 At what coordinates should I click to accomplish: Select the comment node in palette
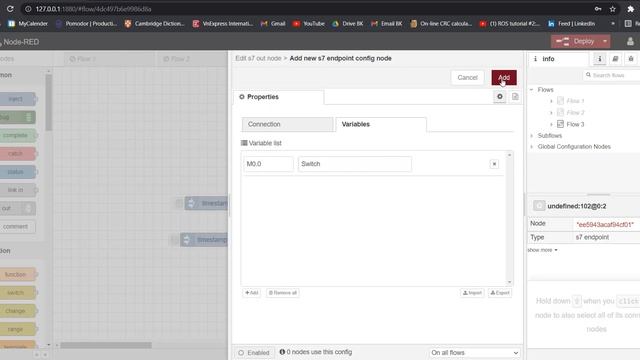17,227
